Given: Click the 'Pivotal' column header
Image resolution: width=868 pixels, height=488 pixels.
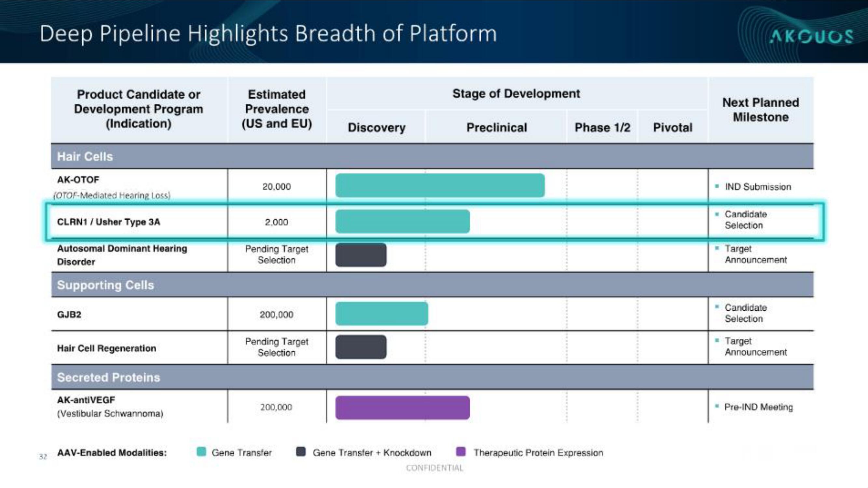Looking at the screenshot, I should tap(673, 127).
